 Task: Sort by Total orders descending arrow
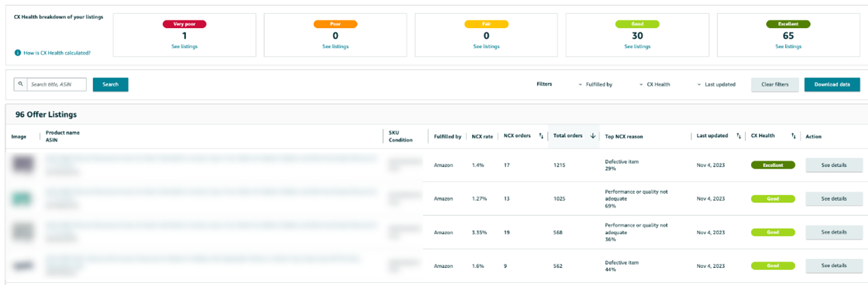click(x=592, y=136)
